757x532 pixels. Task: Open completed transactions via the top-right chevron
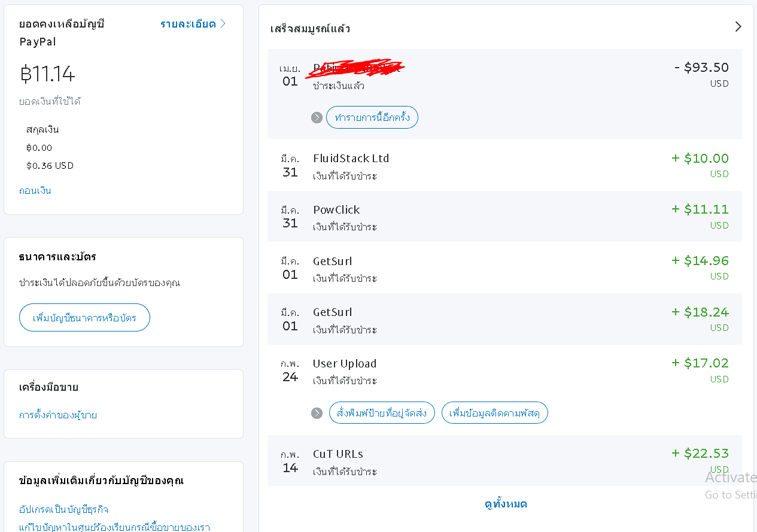coord(738,26)
